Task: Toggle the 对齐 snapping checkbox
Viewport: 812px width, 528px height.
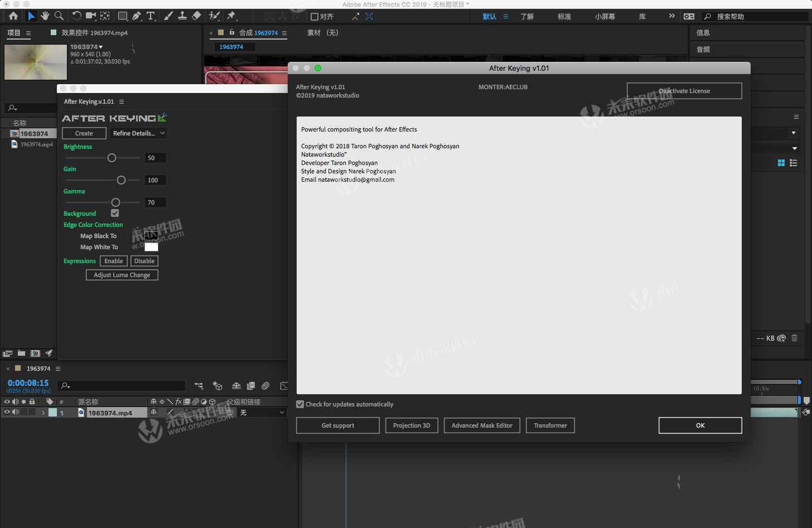Action: 315,17
